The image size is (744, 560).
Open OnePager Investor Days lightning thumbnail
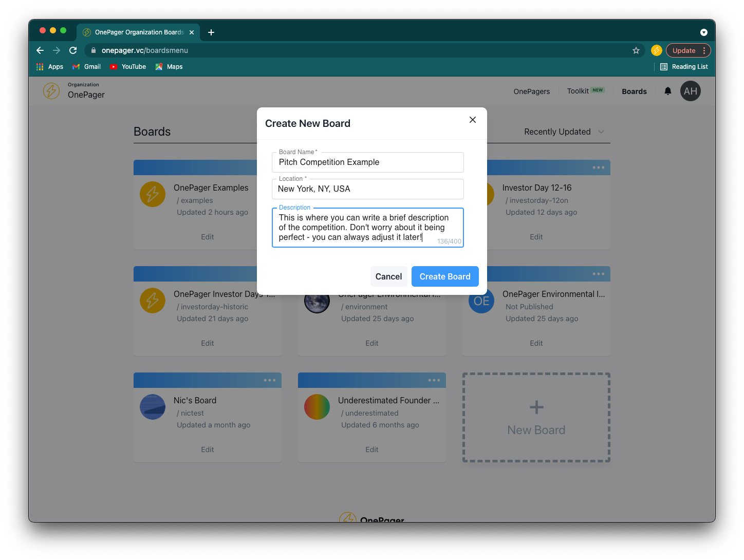point(153,301)
